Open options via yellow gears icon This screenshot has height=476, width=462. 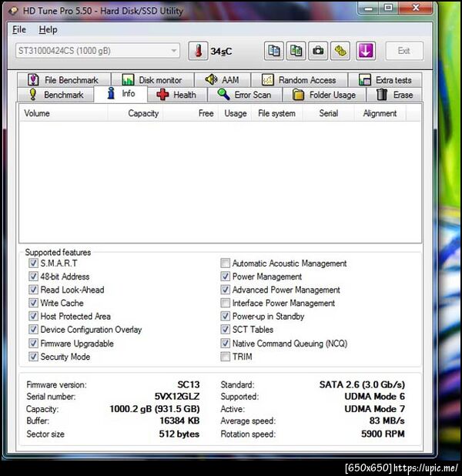click(340, 51)
